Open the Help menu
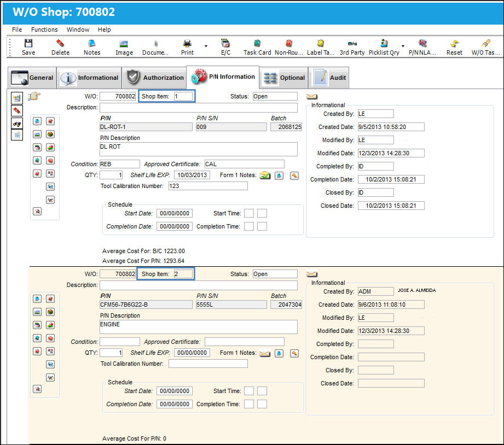 pyautogui.click(x=104, y=30)
